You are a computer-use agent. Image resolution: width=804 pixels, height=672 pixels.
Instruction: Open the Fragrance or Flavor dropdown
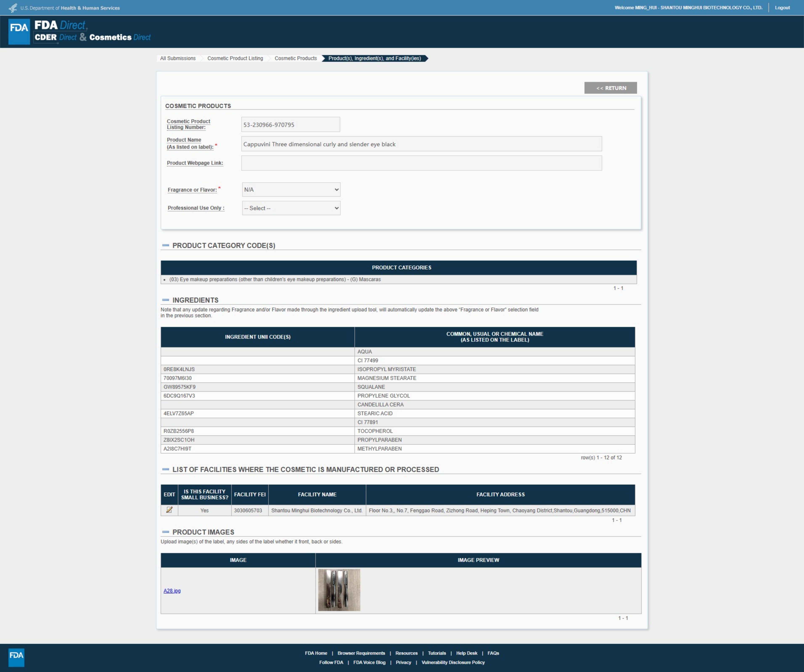[x=291, y=189]
